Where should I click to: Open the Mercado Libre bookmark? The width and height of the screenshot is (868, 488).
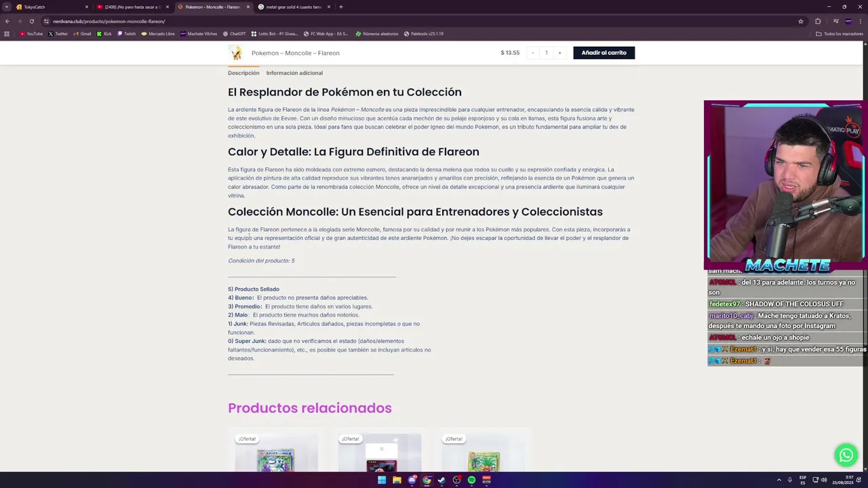point(158,34)
